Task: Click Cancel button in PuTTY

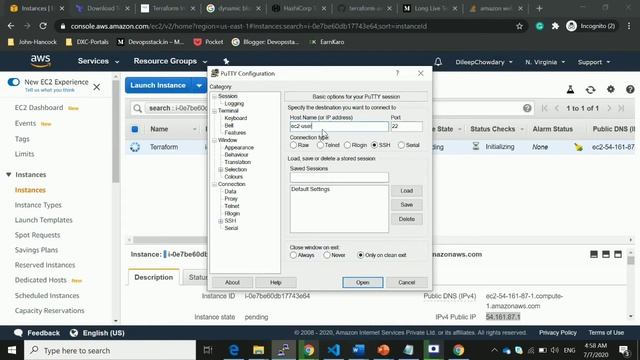Action: pos(407,282)
